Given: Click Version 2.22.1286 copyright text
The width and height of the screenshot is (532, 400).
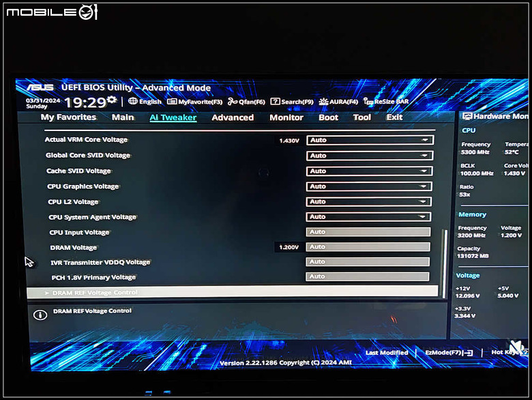Looking at the screenshot, I should click(x=285, y=362).
